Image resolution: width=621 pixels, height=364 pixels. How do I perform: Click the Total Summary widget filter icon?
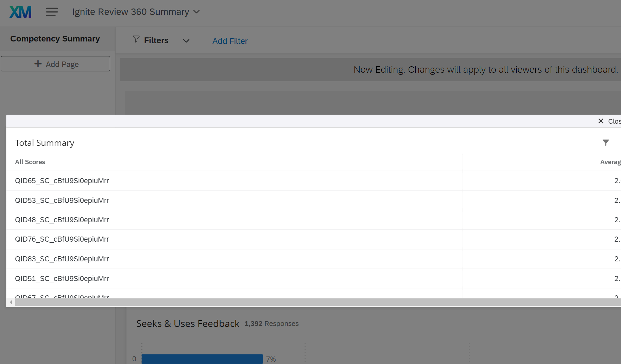[x=606, y=142]
